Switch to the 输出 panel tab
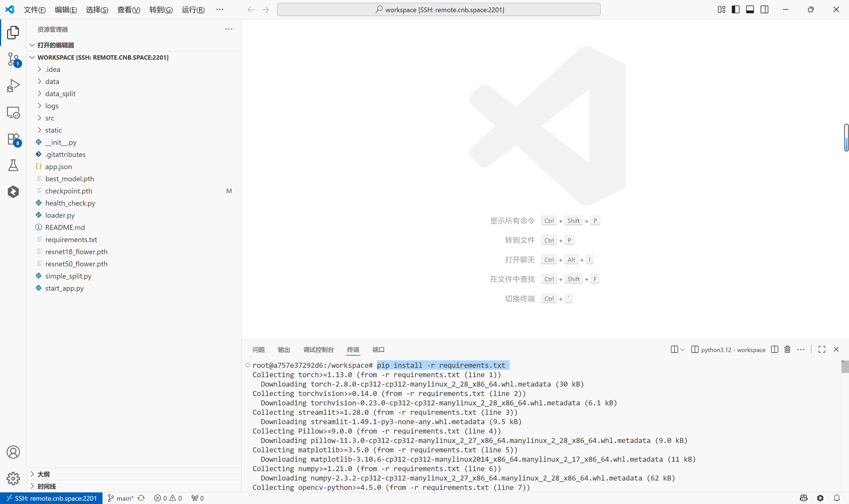Viewport: 849px width, 504px height. point(284,350)
